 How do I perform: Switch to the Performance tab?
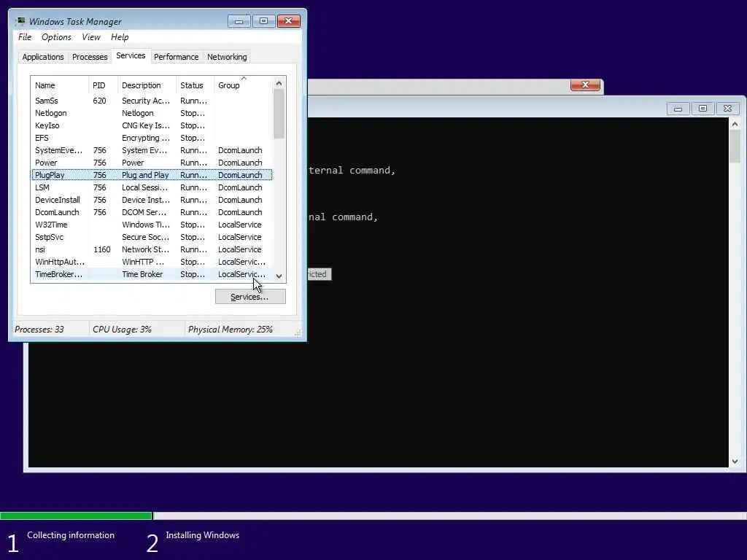click(x=177, y=57)
